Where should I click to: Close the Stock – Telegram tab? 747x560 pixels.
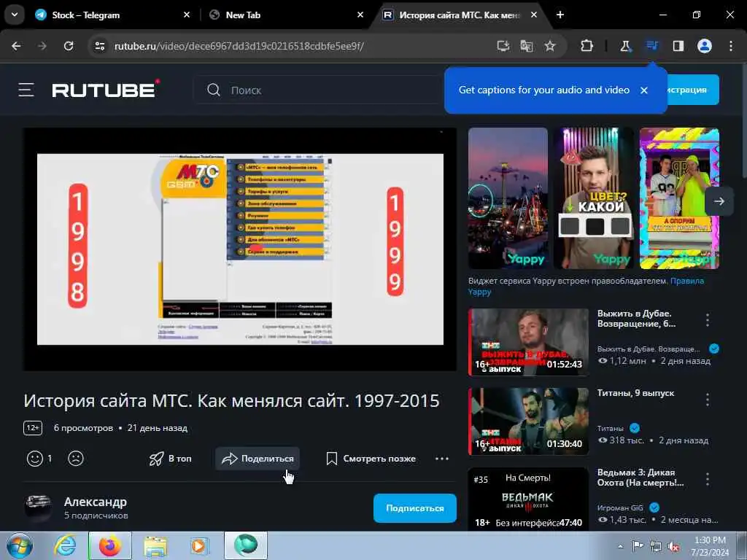pos(187,15)
